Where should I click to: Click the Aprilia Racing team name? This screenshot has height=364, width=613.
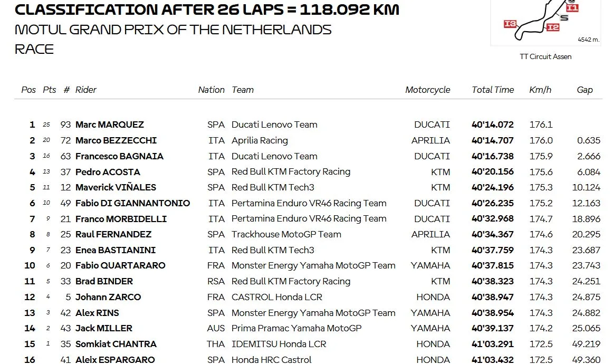click(260, 140)
